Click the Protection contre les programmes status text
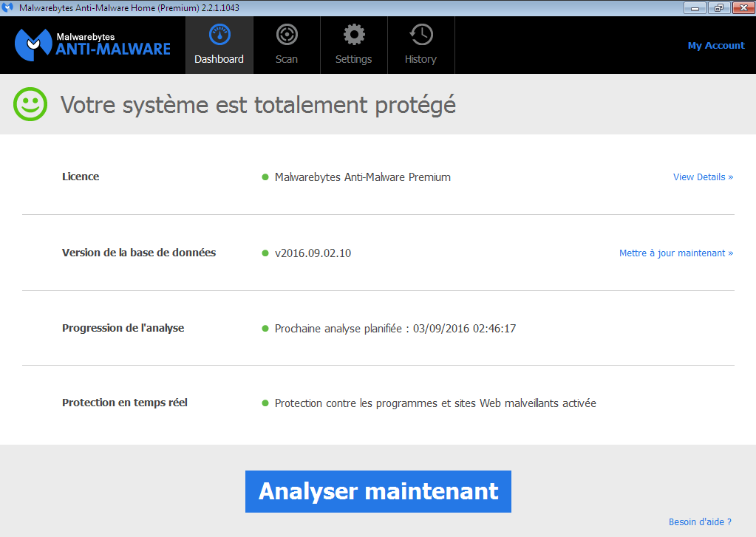756x537 pixels. point(435,403)
